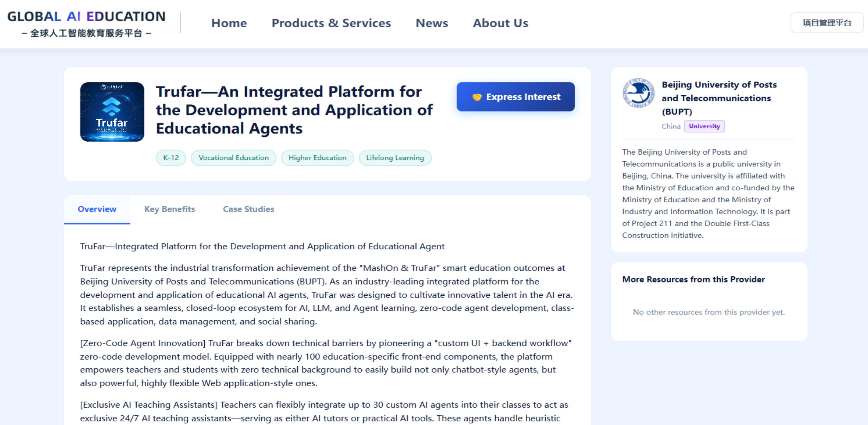Open the About Us page
The width and height of the screenshot is (868, 425).
(x=500, y=23)
